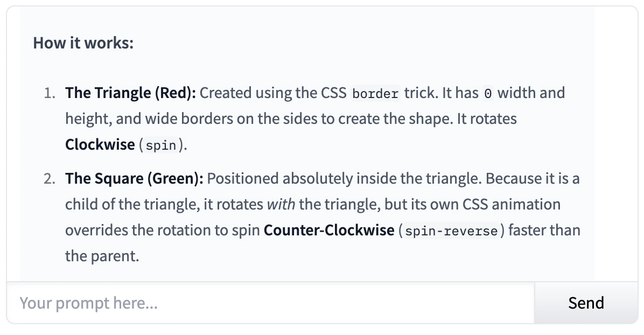The image size is (644, 335).
Task: Click the bold "The Square (Green):" label
Action: point(134,178)
